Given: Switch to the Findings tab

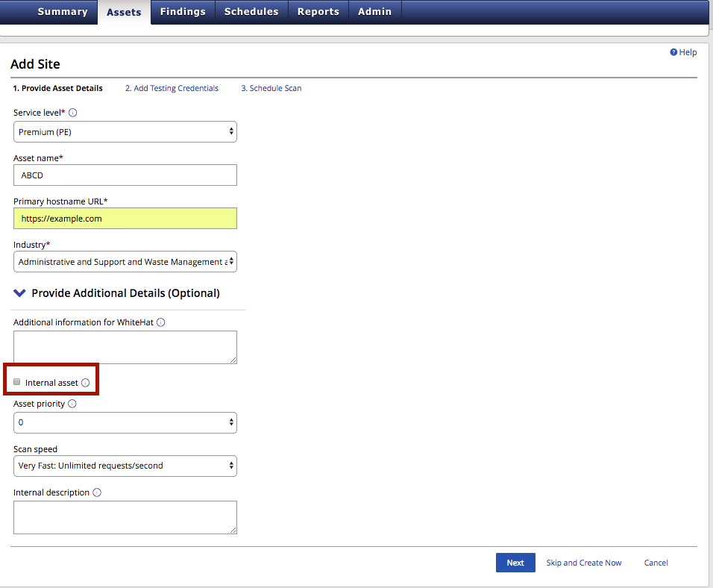Looking at the screenshot, I should (183, 11).
